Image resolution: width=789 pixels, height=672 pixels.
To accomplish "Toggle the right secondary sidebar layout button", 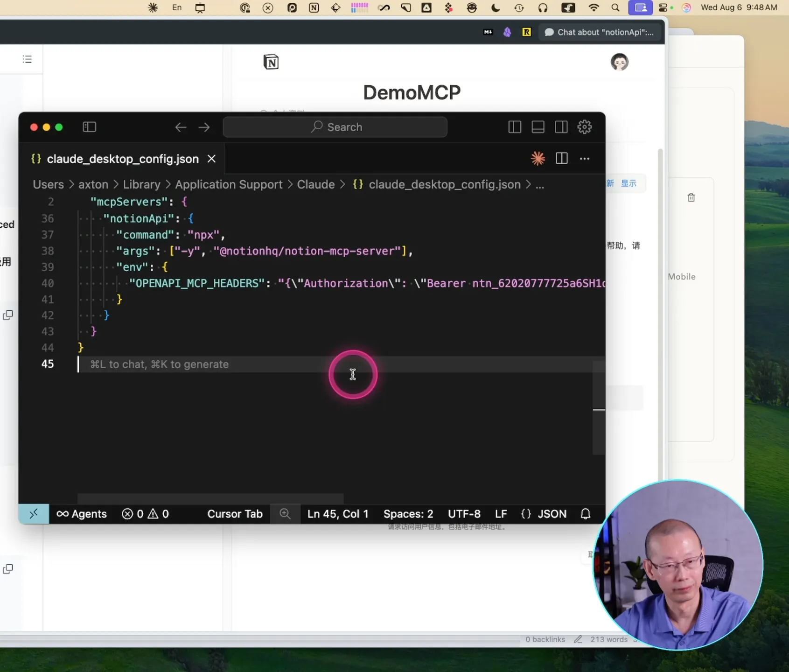I will (561, 127).
